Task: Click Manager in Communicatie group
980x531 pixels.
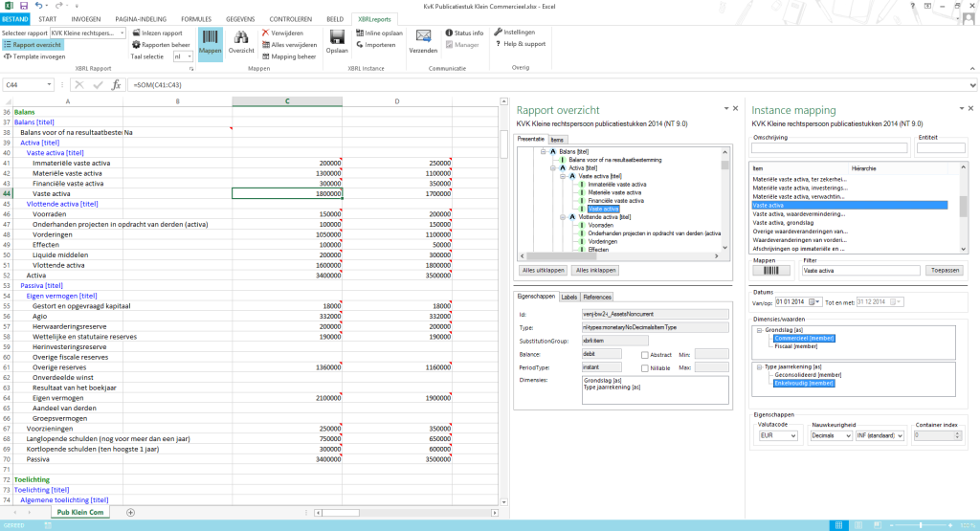Action: pyautogui.click(x=462, y=45)
